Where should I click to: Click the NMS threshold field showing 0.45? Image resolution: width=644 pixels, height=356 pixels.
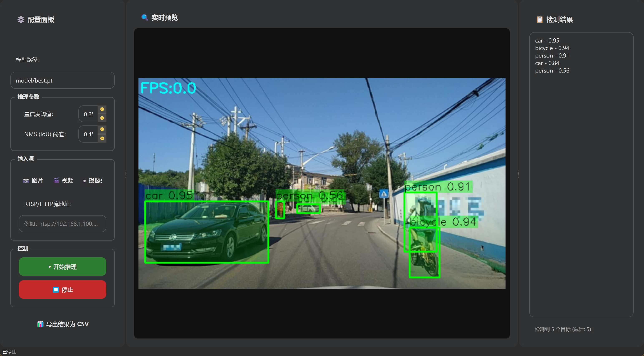pos(88,134)
